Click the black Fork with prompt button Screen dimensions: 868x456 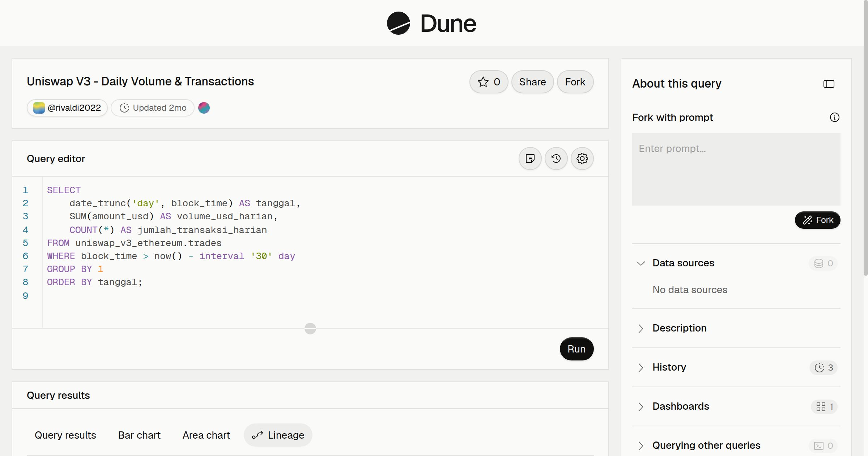[x=817, y=220]
